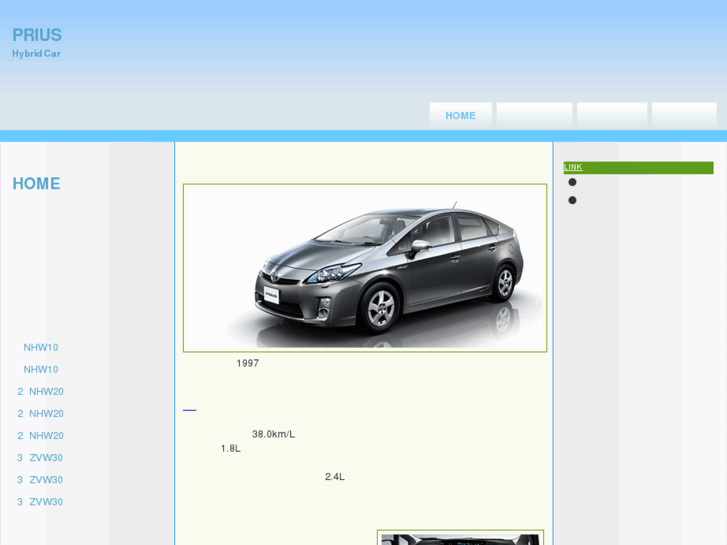Open the first NHW10 sidebar link
Screen dimensions: 727x545
(41, 347)
